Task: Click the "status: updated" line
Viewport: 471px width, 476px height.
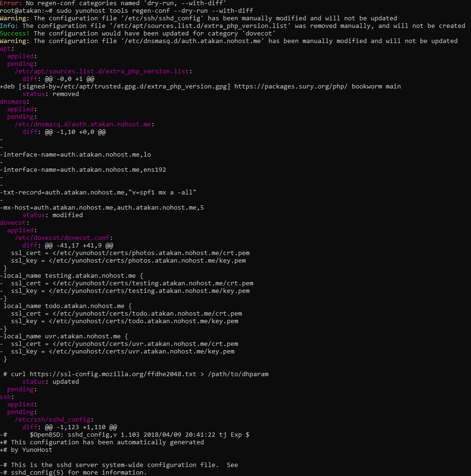Action: click(51, 382)
